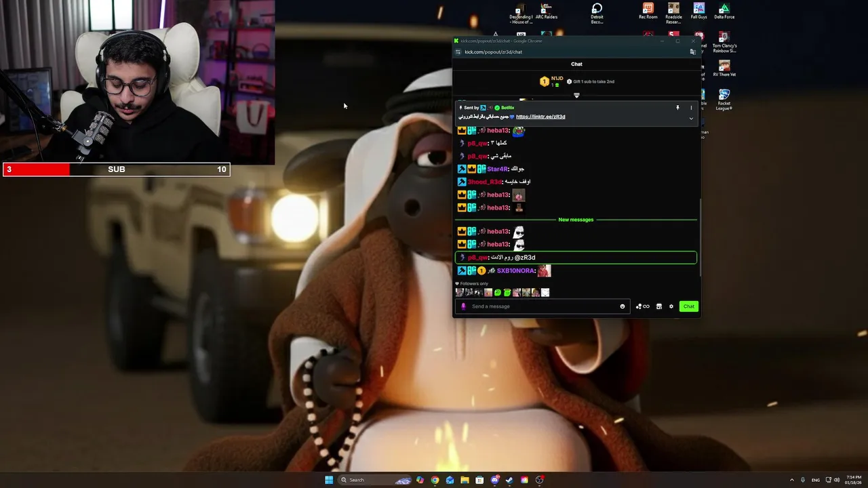Open the emoji picker in message box
The image size is (868, 488).
point(622,306)
